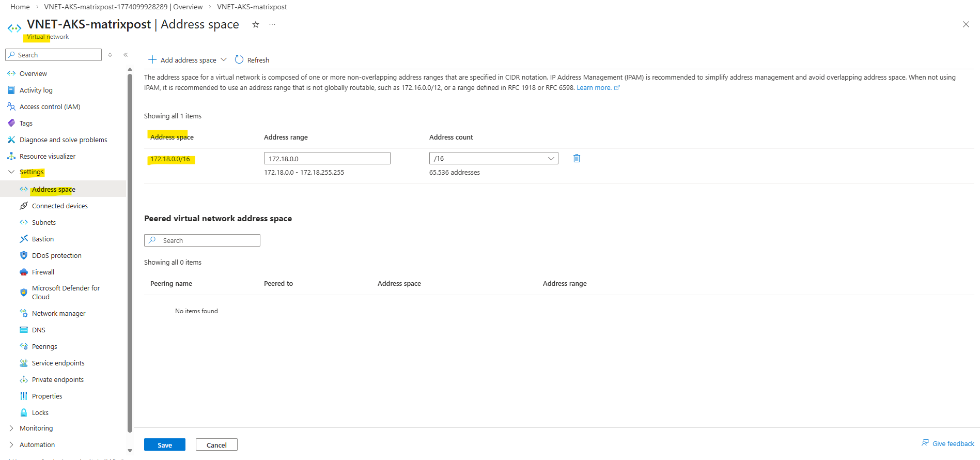Collapse the sidebar with double-chevron icon
The width and height of the screenshot is (980, 460).
(126, 55)
